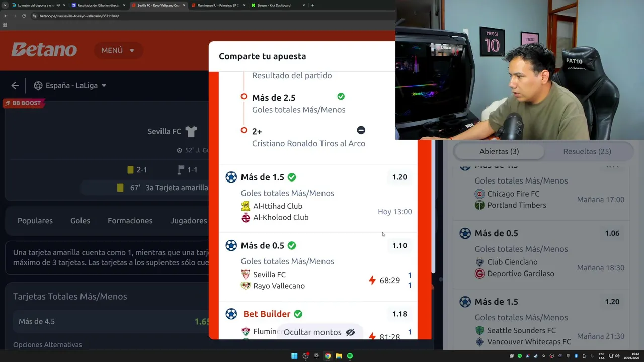Click the football icon beside Más de 1.5 in the modal
The width and height of the screenshot is (644, 362).
[x=231, y=177]
